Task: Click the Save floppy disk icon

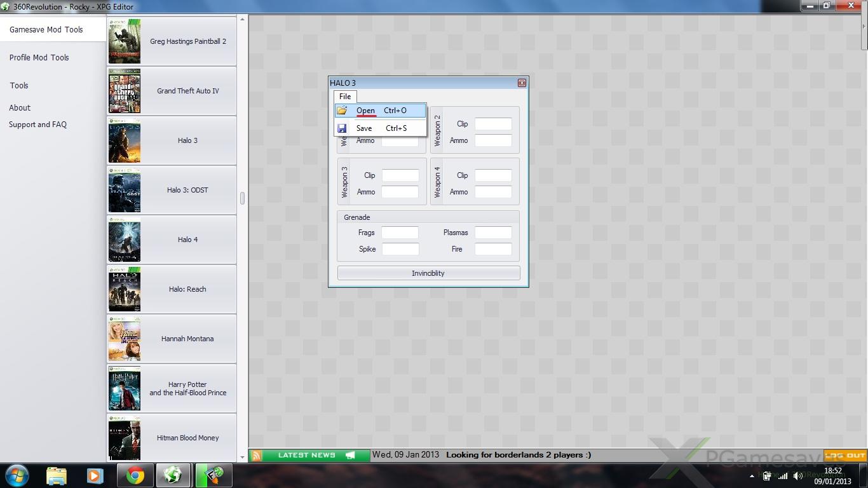Action: [x=342, y=128]
